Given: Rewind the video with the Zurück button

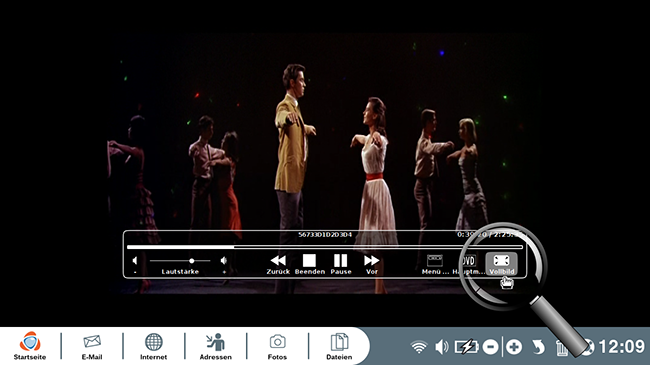Looking at the screenshot, I should [x=278, y=264].
